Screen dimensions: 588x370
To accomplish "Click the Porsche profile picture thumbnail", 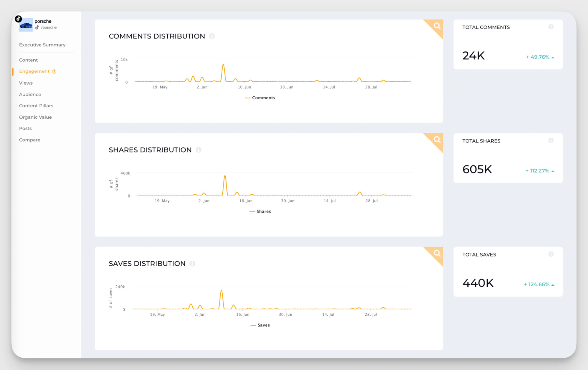I will pos(26,25).
